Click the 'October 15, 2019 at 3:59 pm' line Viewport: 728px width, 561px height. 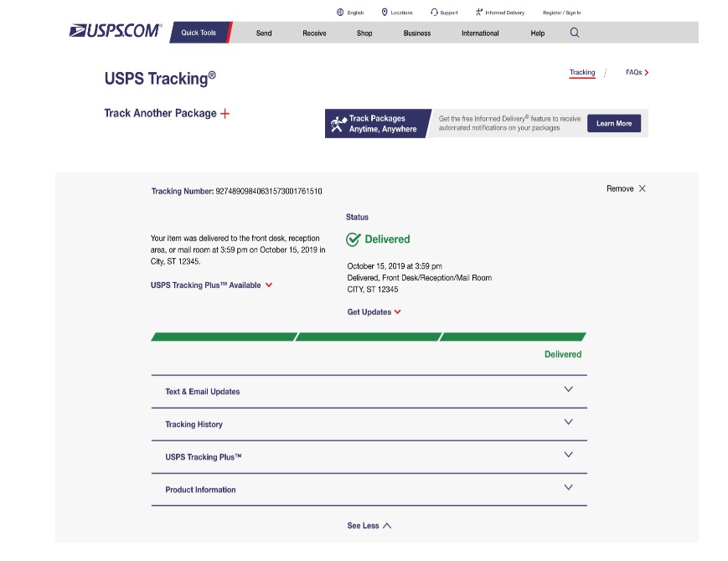pos(395,266)
